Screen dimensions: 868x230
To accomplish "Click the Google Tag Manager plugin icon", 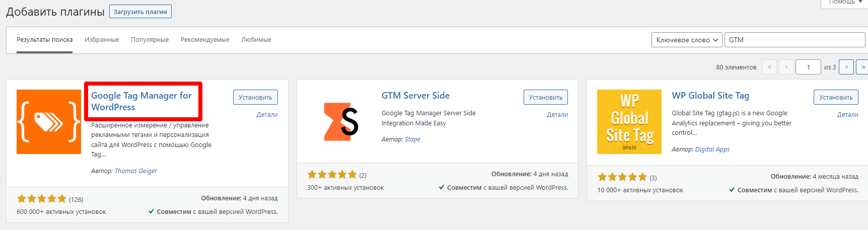I will pyautogui.click(x=49, y=122).
